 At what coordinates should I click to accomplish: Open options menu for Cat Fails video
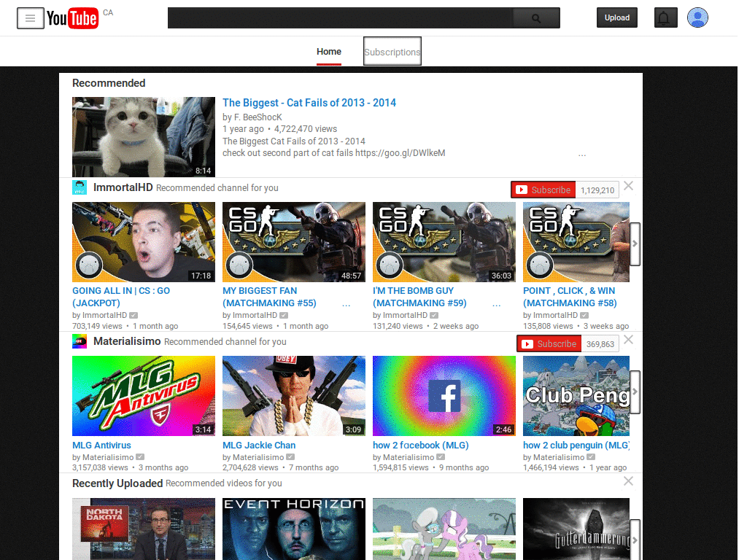pos(582,155)
